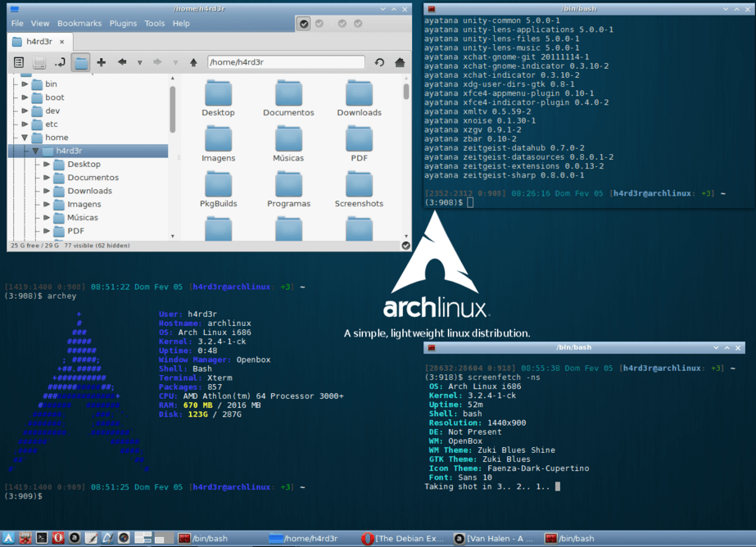Click the back arrow in the file manager toolbar
This screenshot has width=756, height=547.
[122, 62]
